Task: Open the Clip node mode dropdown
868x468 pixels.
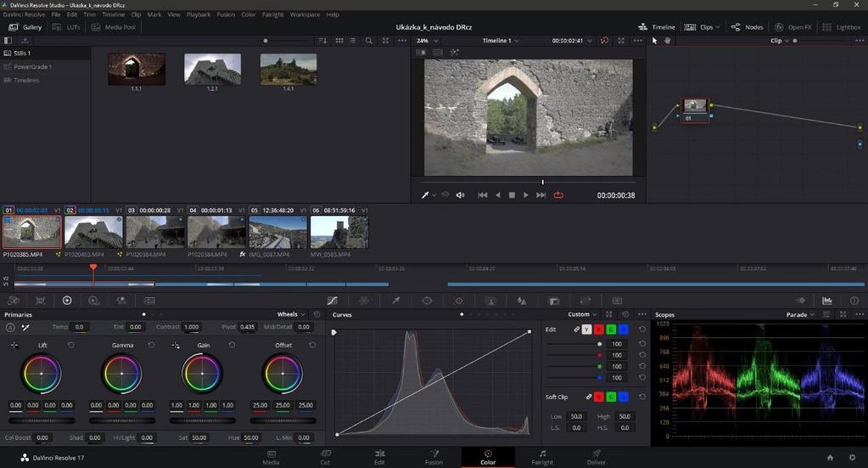Action: tap(780, 41)
